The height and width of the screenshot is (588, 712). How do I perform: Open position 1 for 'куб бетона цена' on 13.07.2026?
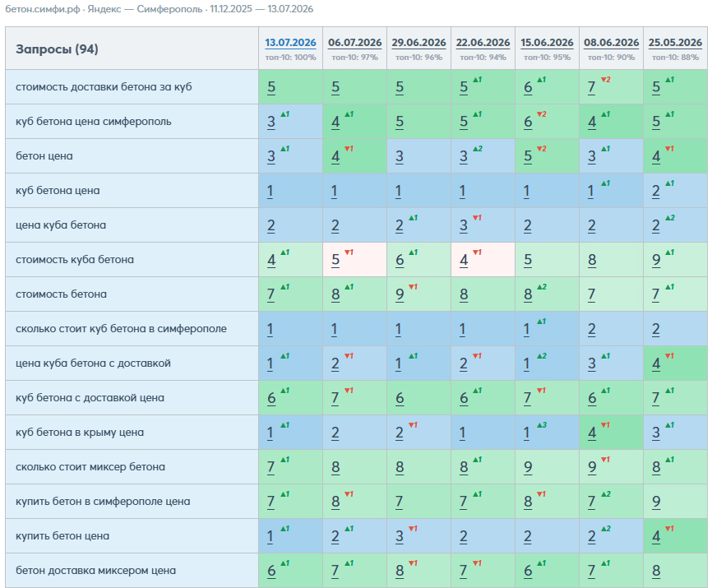pos(270,191)
